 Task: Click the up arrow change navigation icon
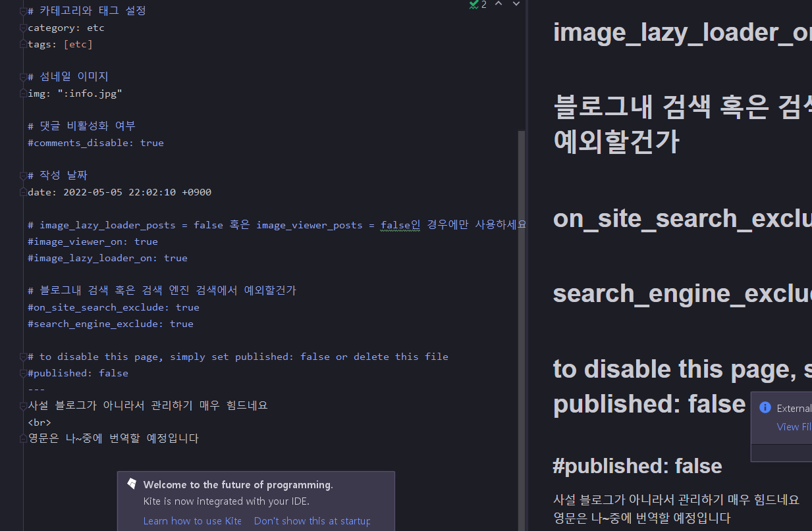(x=497, y=5)
